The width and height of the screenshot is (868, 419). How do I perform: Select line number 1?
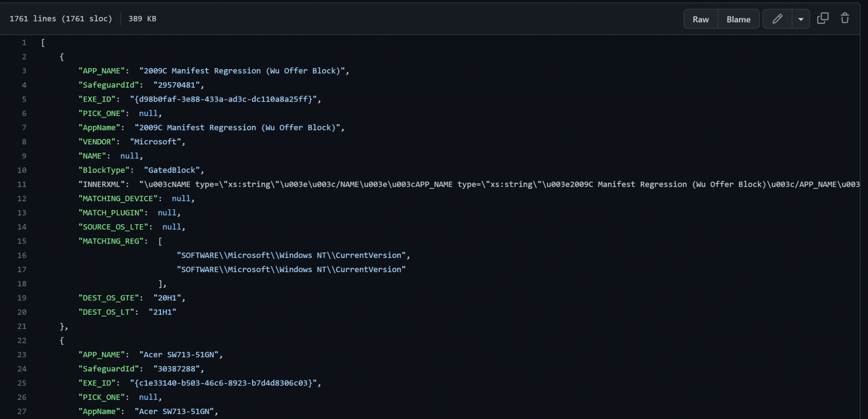tap(24, 42)
